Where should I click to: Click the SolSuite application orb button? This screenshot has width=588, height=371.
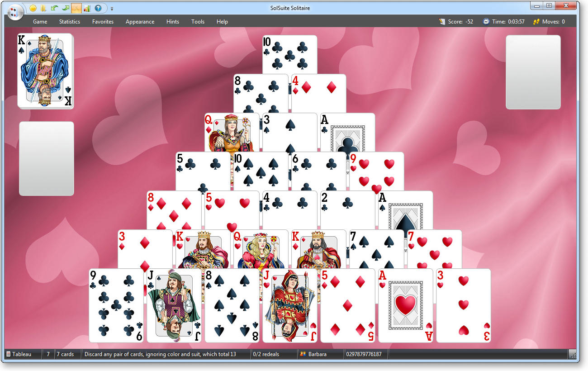tap(15, 11)
